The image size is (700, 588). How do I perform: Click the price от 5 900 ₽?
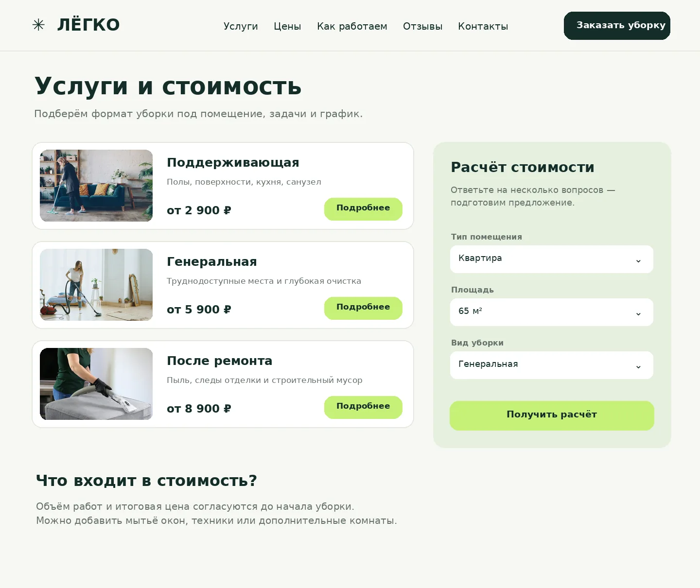point(199,310)
